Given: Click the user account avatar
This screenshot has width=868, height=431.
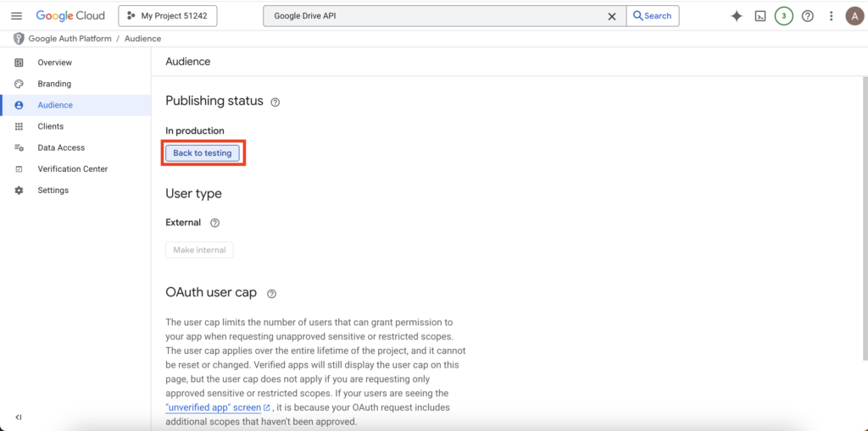Looking at the screenshot, I should (854, 16).
